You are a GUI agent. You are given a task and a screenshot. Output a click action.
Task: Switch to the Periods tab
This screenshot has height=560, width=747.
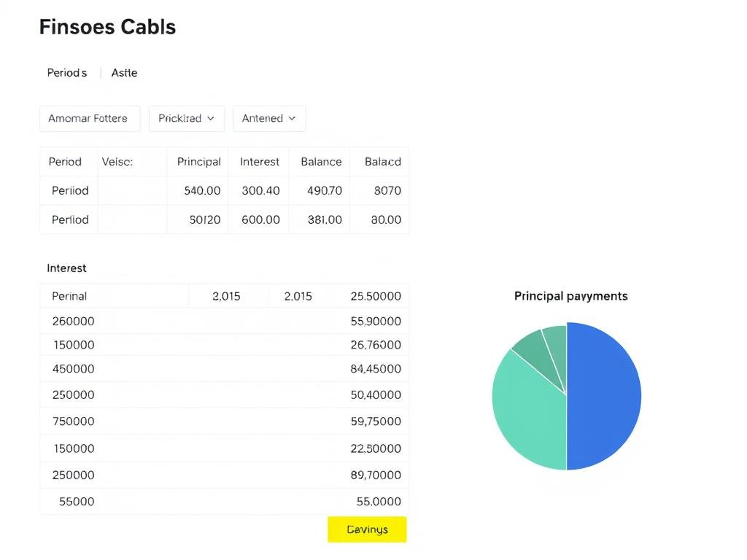66,72
